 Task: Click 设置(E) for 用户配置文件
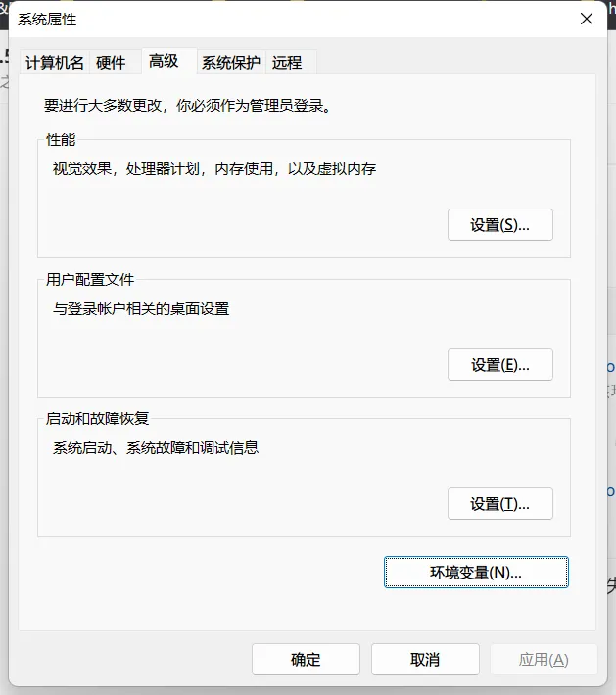pyautogui.click(x=499, y=365)
